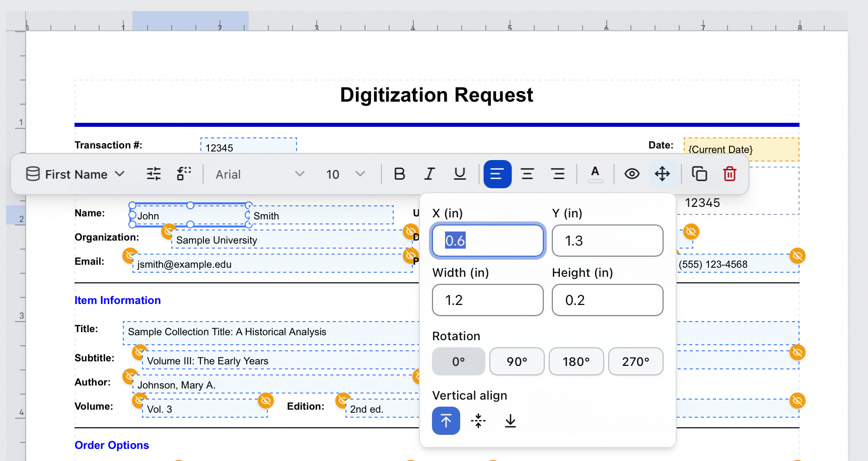Image resolution: width=868 pixels, height=461 pixels.
Task: Select right text alignment
Action: tap(558, 174)
